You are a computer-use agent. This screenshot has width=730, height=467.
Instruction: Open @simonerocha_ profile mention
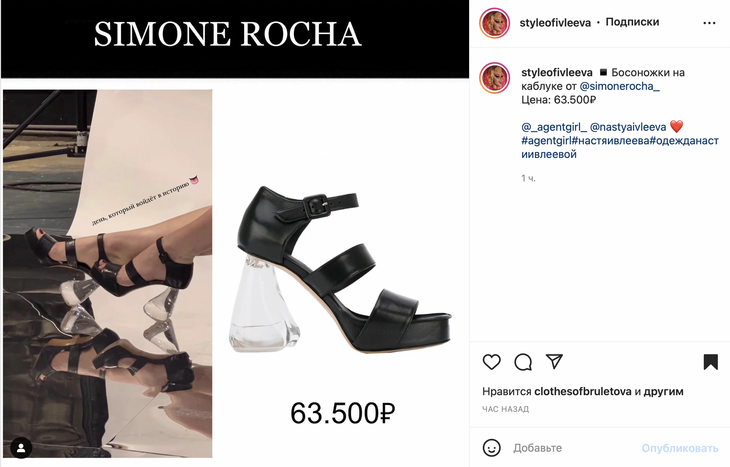(x=619, y=86)
